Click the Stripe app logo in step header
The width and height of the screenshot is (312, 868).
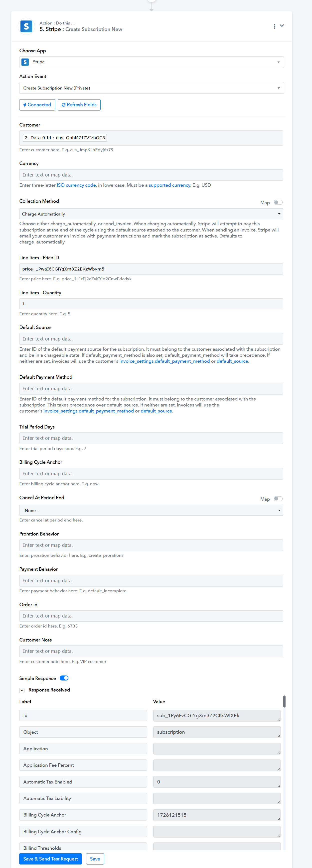click(x=26, y=26)
